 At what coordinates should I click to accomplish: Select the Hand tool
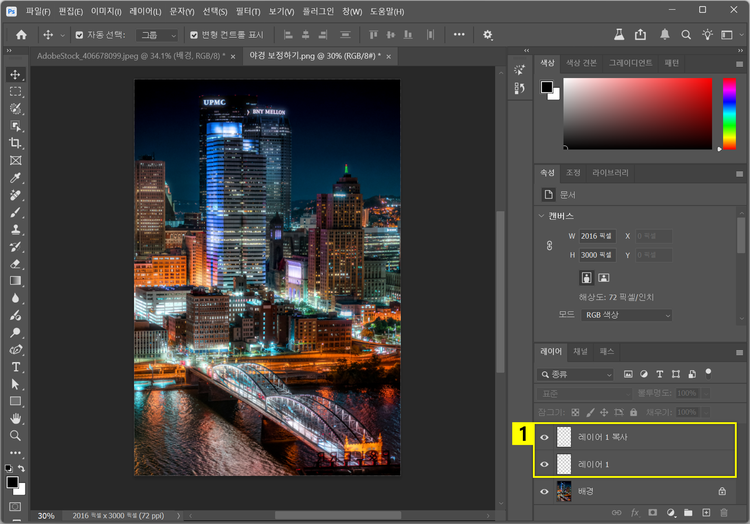[x=15, y=418]
